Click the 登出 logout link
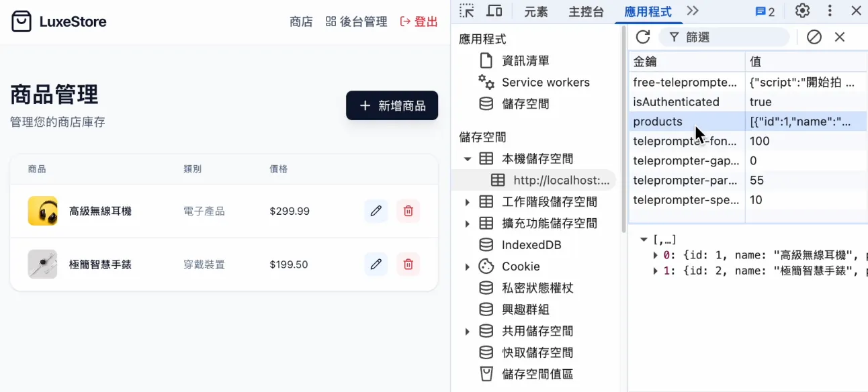Screen dimensions: 868x392 tap(419, 21)
